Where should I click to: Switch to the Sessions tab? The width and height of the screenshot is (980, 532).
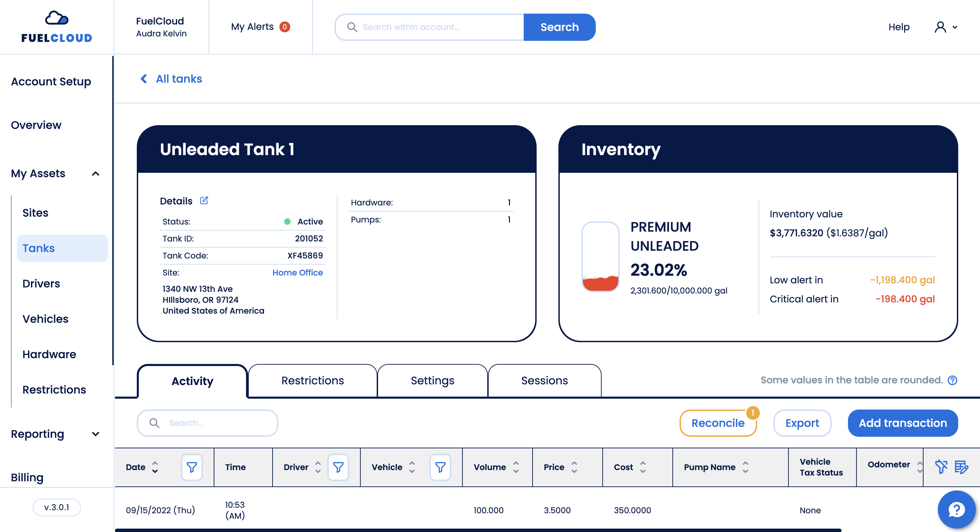point(544,381)
